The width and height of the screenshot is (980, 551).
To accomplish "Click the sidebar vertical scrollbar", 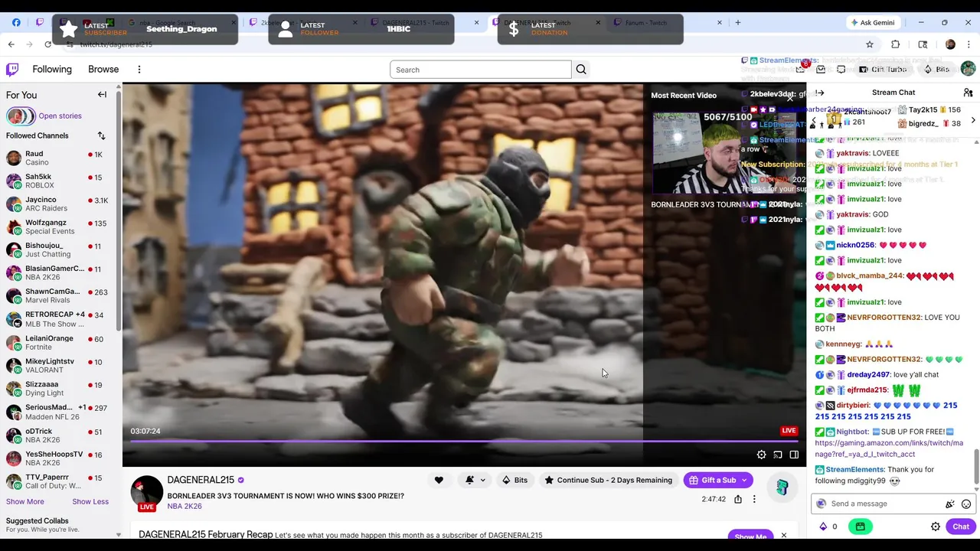I will click(x=119, y=210).
